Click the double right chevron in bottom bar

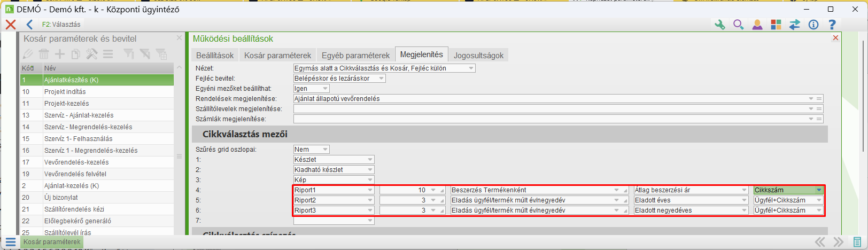pyautogui.click(x=839, y=242)
